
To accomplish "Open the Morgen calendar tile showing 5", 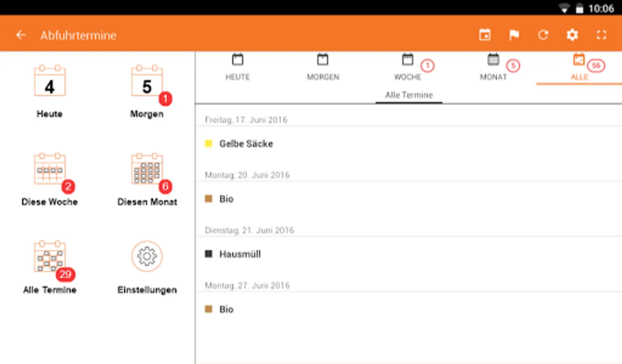I will 147,81.
